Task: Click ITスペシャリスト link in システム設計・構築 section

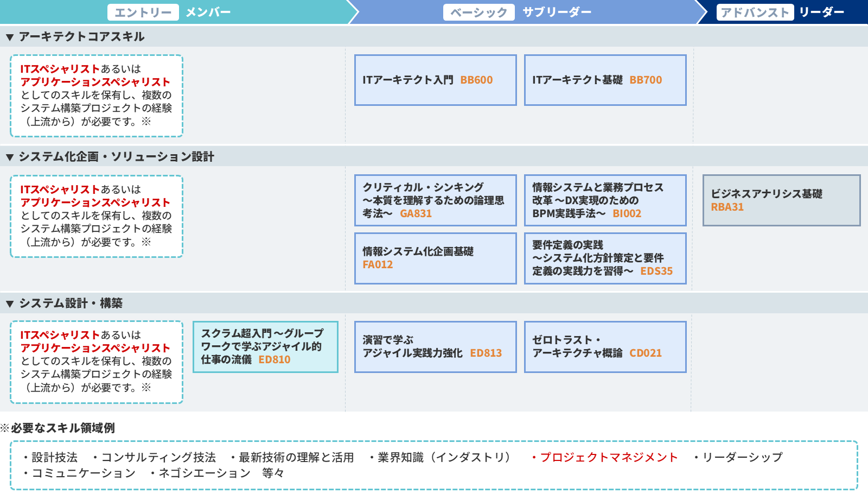Action: 60,335
